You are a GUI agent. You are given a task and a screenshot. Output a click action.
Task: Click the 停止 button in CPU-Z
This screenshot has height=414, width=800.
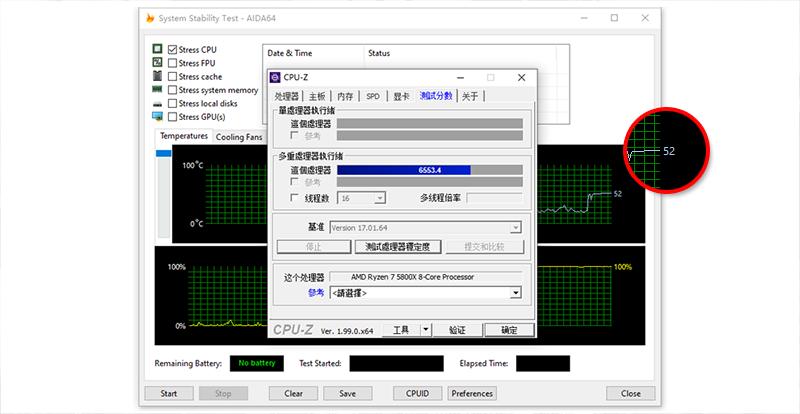pos(314,247)
